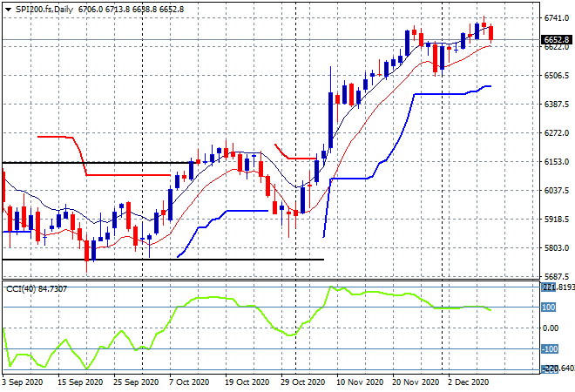Click the CCI(40) 84.7307 indicator label
Screen dimensions: 575x392
click(37, 289)
